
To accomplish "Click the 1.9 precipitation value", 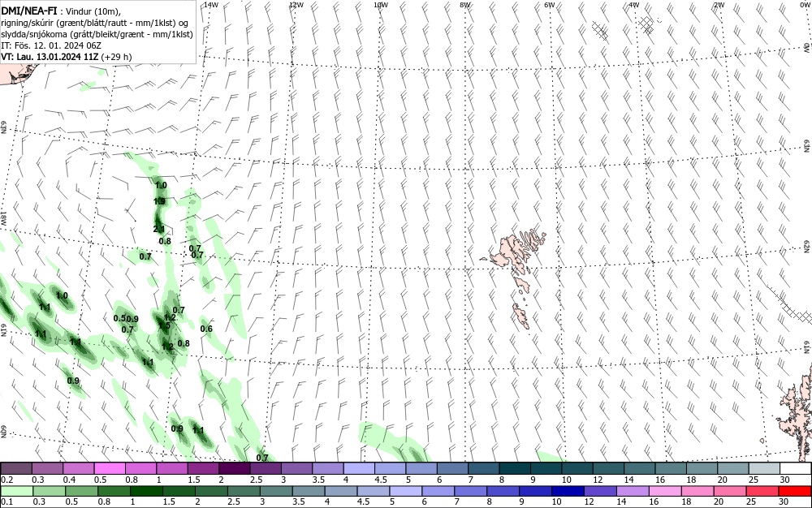I will tap(159, 201).
